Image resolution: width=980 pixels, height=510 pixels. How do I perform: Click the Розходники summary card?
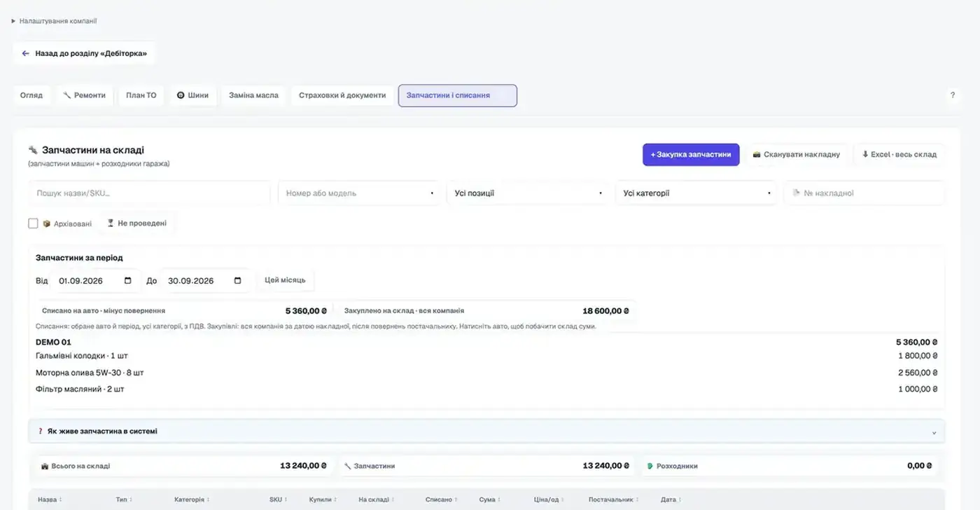790,466
